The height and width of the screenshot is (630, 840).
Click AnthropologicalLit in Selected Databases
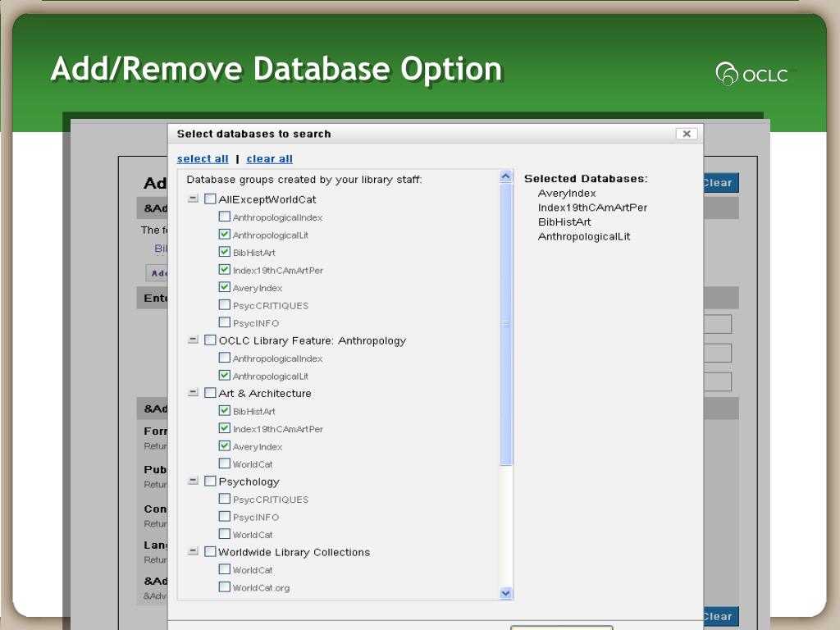tap(584, 236)
